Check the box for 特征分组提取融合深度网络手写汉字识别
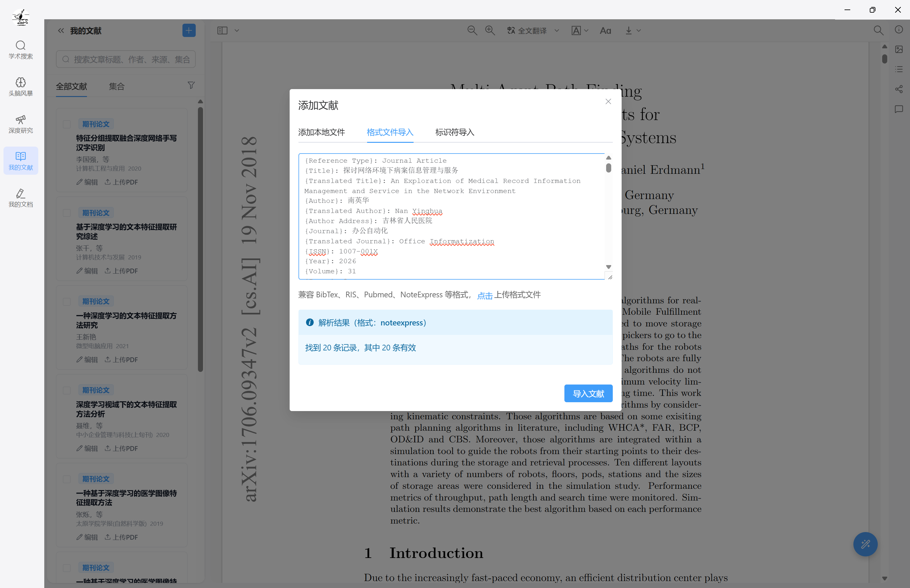This screenshot has height=588, width=910. [x=66, y=124]
